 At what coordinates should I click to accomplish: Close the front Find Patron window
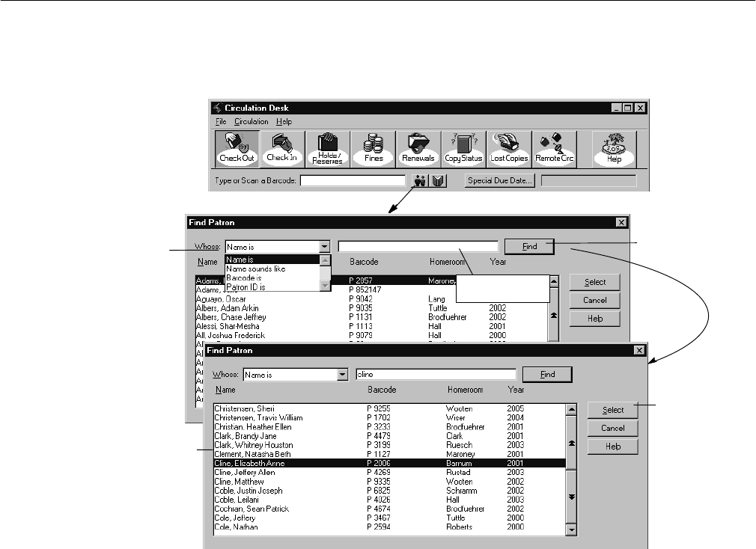point(639,350)
